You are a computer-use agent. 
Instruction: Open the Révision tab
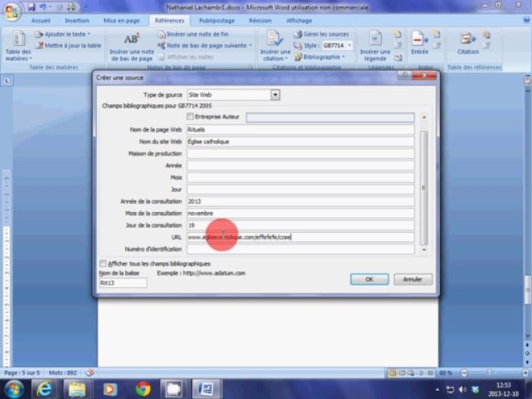click(x=260, y=21)
